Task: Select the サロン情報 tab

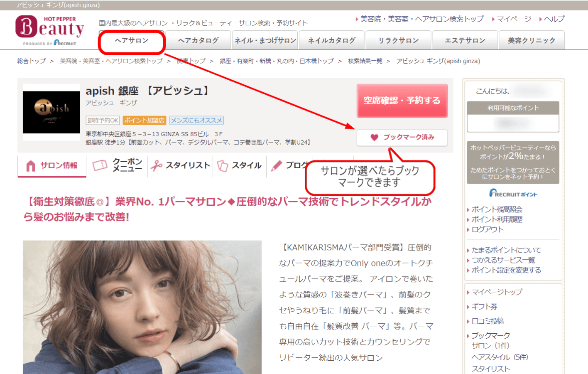Action: click(52, 166)
